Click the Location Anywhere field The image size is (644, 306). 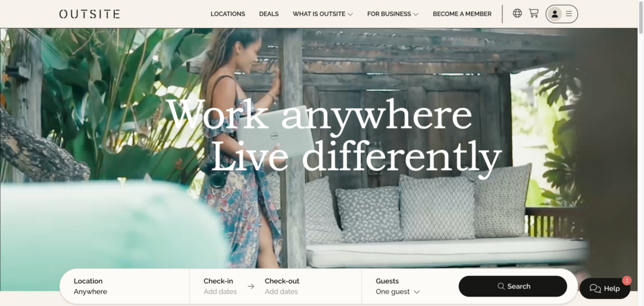[x=125, y=287]
